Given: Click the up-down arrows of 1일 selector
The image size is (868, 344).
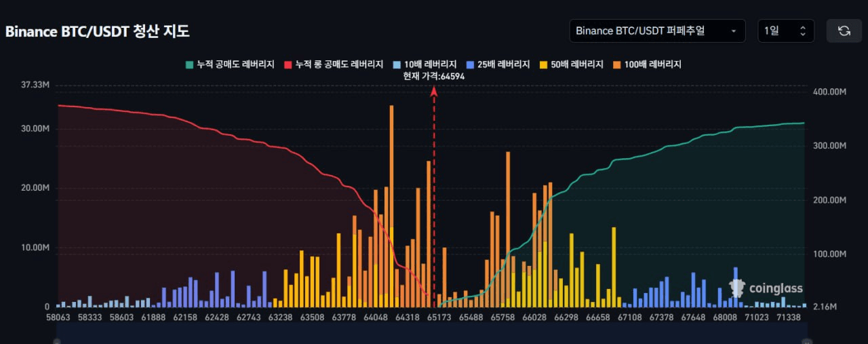Looking at the screenshot, I should click(803, 31).
